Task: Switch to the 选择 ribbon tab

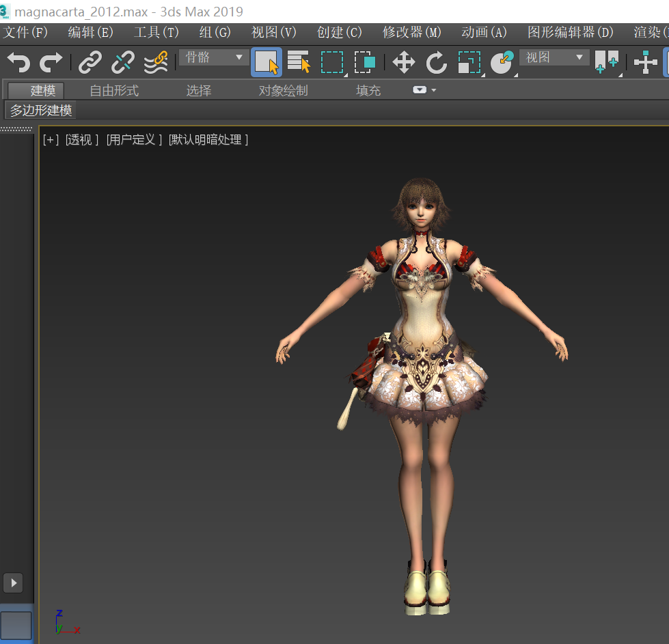Action: (x=198, y=90)
